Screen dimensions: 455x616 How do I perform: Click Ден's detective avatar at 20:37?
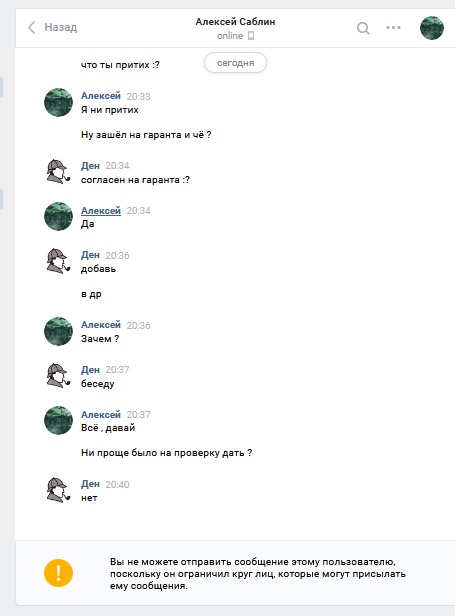click(58, 376)
